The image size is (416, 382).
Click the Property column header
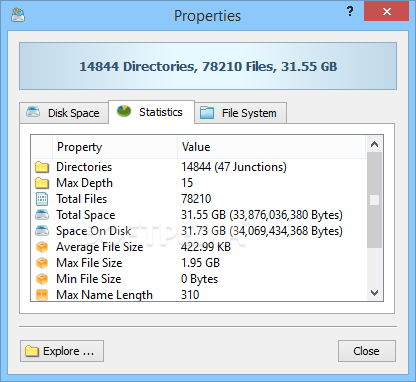115,147
